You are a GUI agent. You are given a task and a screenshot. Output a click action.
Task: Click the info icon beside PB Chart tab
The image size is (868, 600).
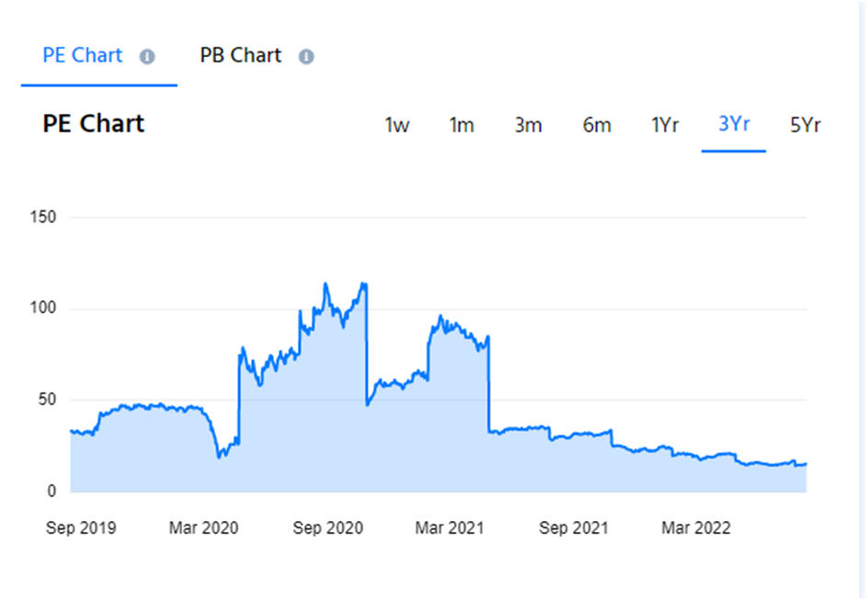[306, 57]
